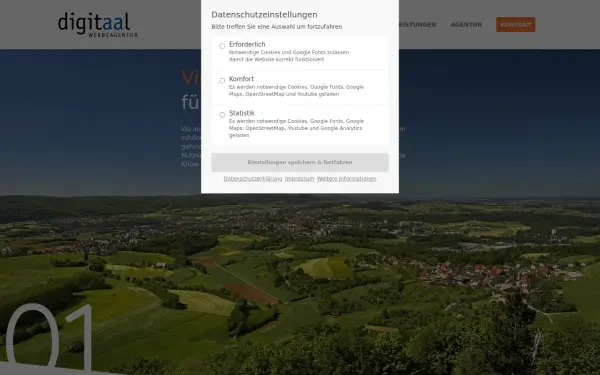
Task: Open the Datenschutzerklärung link
Action: pyautogui.click(x=253, y=179)
